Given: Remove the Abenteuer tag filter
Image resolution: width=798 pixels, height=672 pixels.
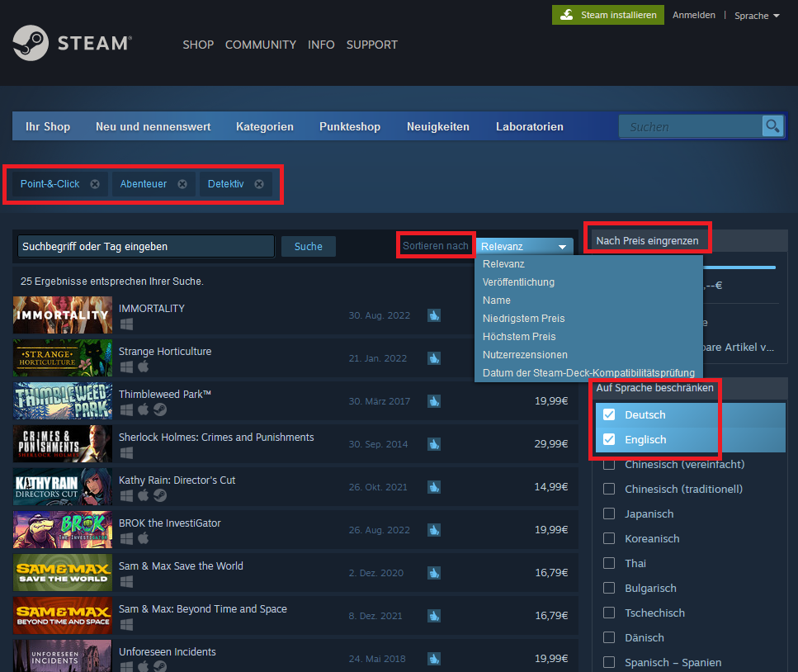Looking at the screenshot, I should click(x=182, y=184).
